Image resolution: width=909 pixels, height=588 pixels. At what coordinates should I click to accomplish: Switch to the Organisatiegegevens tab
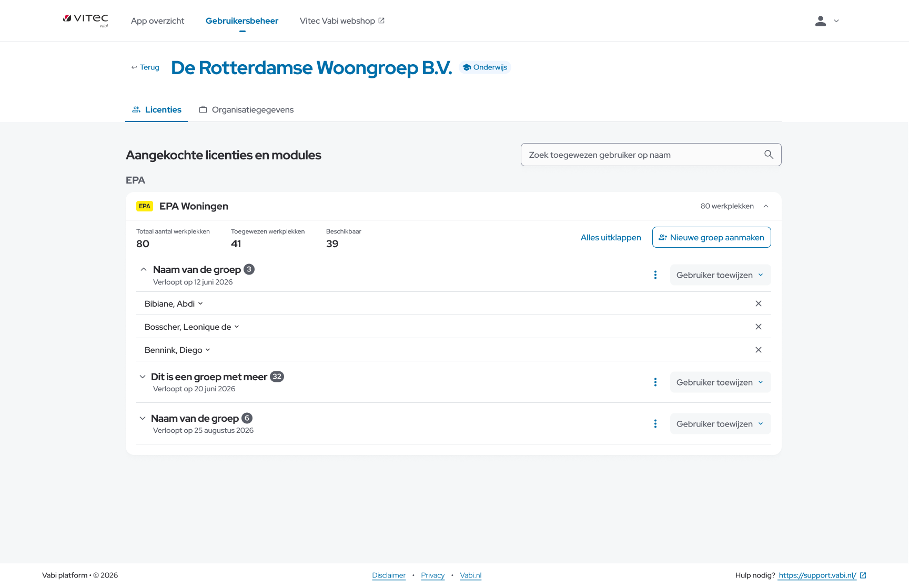[x=246, y=110]
